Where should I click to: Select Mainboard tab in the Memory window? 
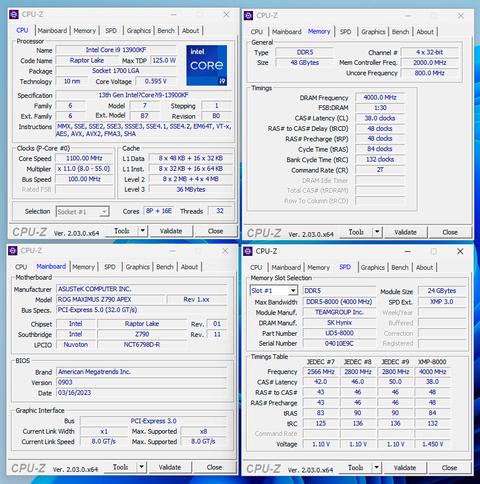tap(287, 32)
